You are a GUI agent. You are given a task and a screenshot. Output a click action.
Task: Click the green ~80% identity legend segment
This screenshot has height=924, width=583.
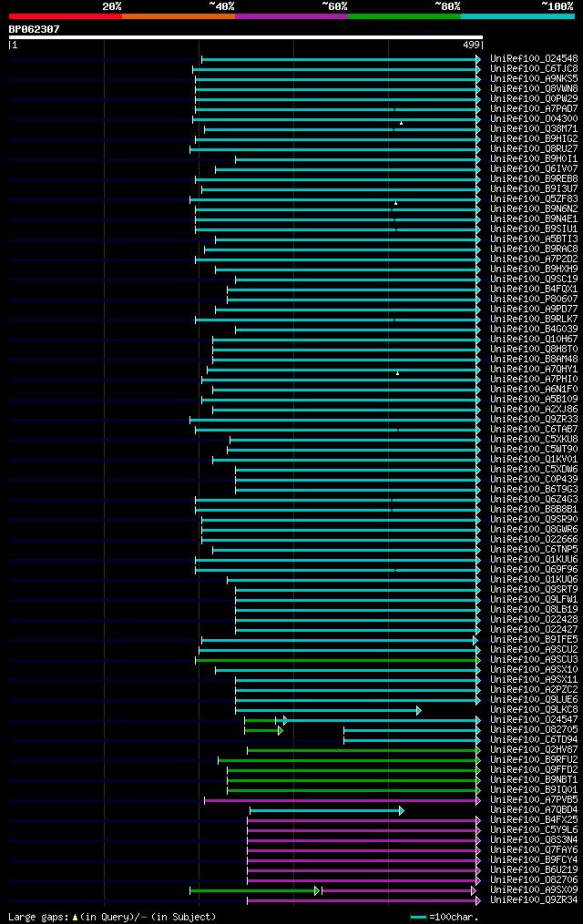pos(404,16)
